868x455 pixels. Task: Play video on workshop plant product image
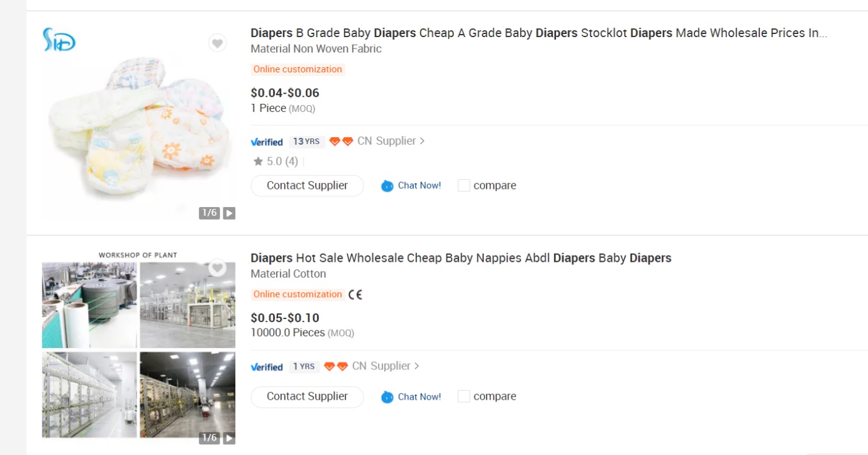point(229,438)
